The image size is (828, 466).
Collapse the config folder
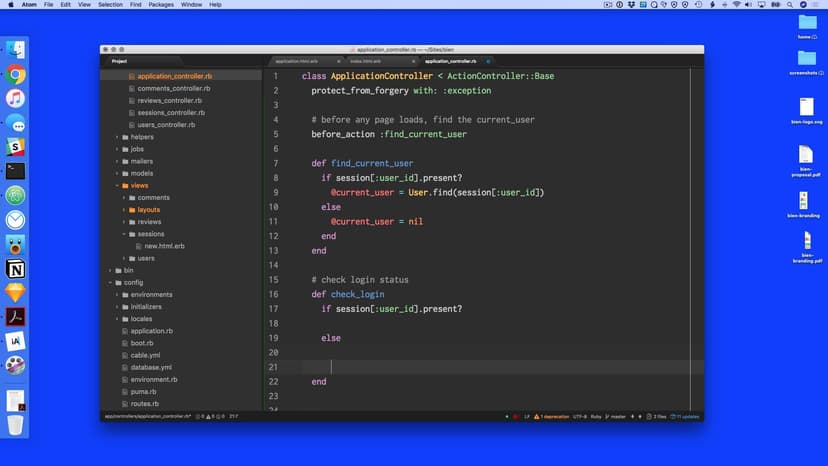click(x=109, y=282)
